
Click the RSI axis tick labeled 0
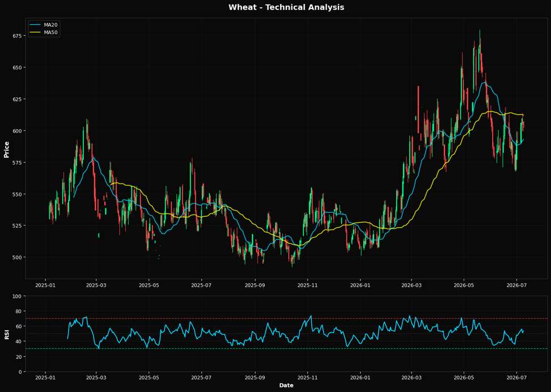click(20, 372)
